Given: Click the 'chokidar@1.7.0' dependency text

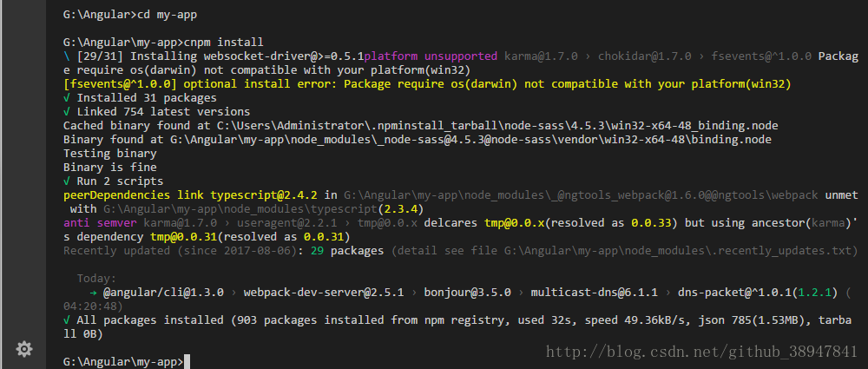Looking at the screenshot, I should (644, 56).
